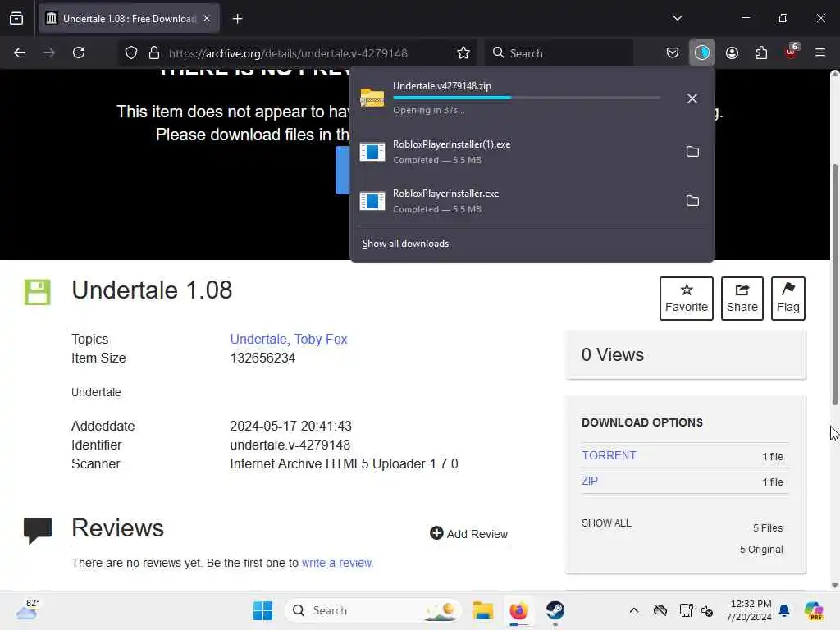The image size is (840, 630).
Task: Click Show all downloads
Action: coord(405,244)
